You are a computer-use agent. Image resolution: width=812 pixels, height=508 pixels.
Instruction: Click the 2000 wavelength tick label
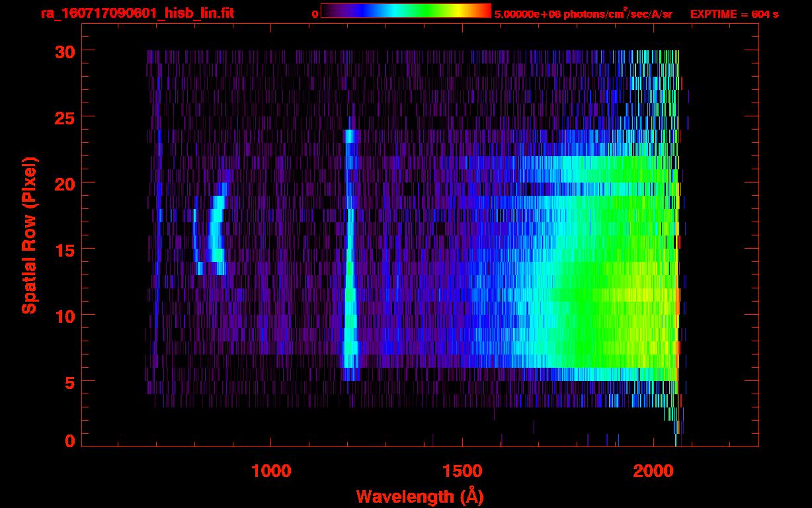(653, 470)
